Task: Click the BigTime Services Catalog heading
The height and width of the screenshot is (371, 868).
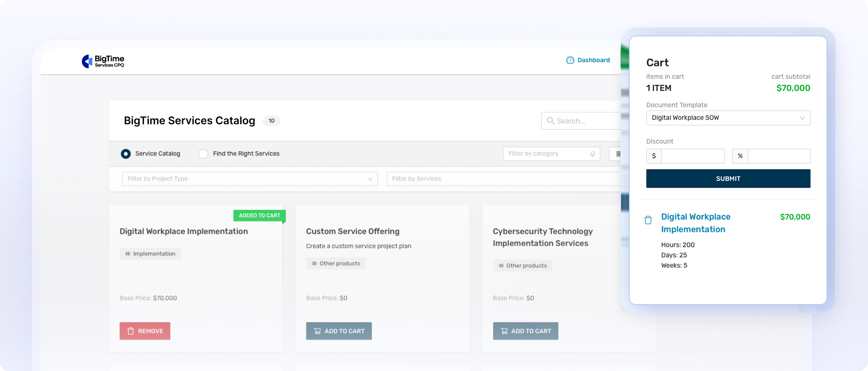Action: (189, 121)
